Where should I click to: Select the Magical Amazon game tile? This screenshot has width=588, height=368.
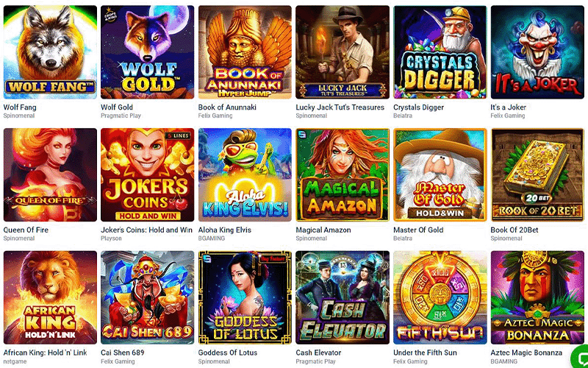point(343,175)
